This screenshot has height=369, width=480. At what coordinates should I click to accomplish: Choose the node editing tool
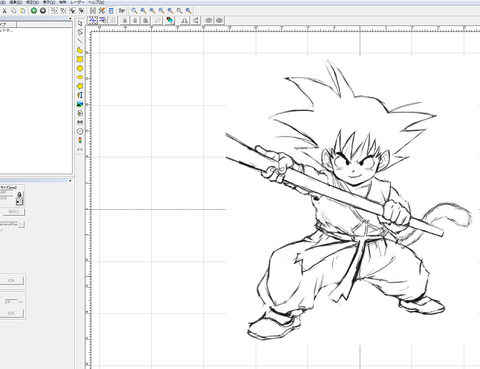(80, 32)
